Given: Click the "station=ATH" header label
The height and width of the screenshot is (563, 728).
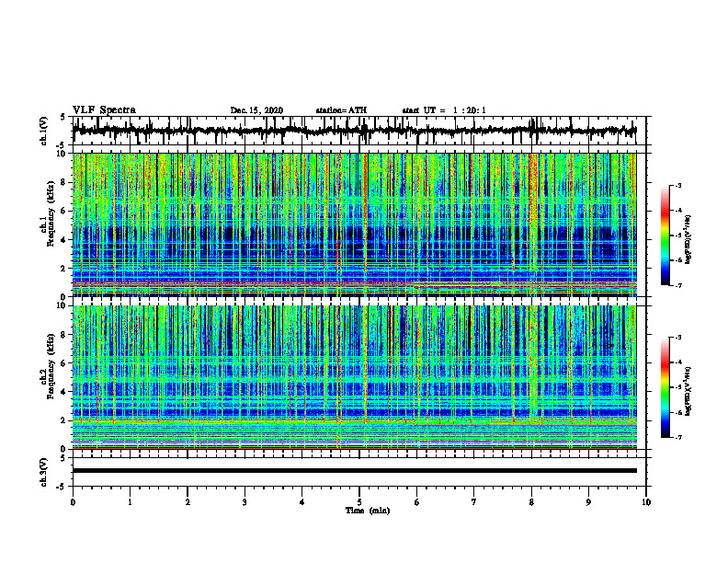Looking at the screenshot, I should (341, 110).
